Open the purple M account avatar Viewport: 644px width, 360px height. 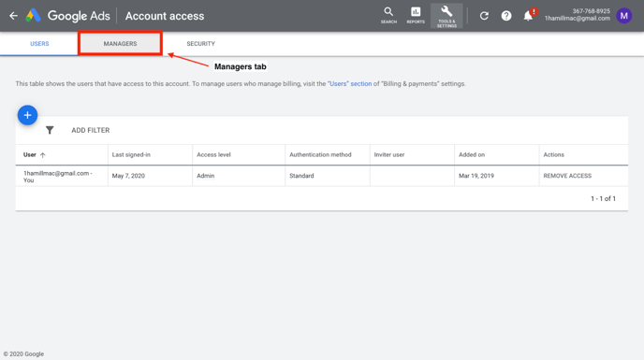[623, 16]
